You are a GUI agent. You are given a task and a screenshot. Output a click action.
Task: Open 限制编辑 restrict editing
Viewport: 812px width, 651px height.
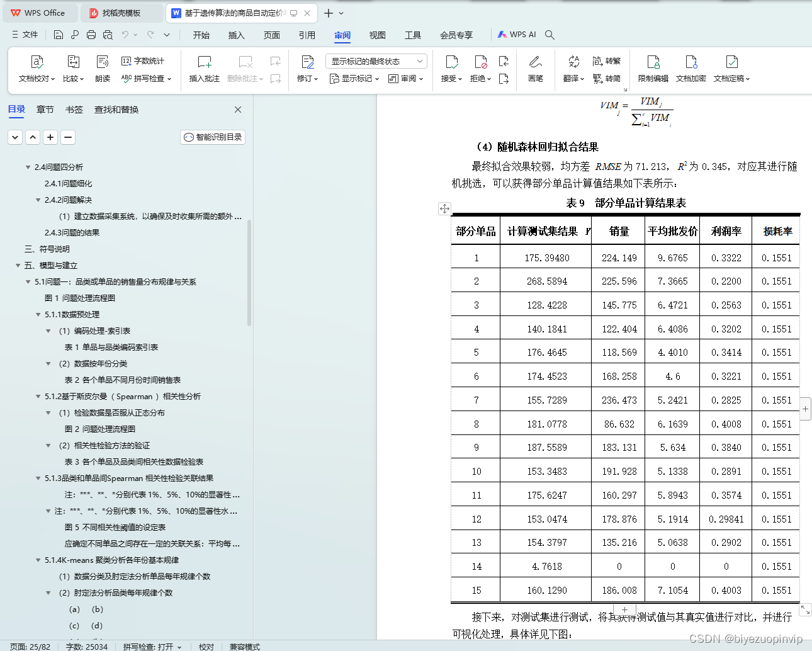(653, 69)
